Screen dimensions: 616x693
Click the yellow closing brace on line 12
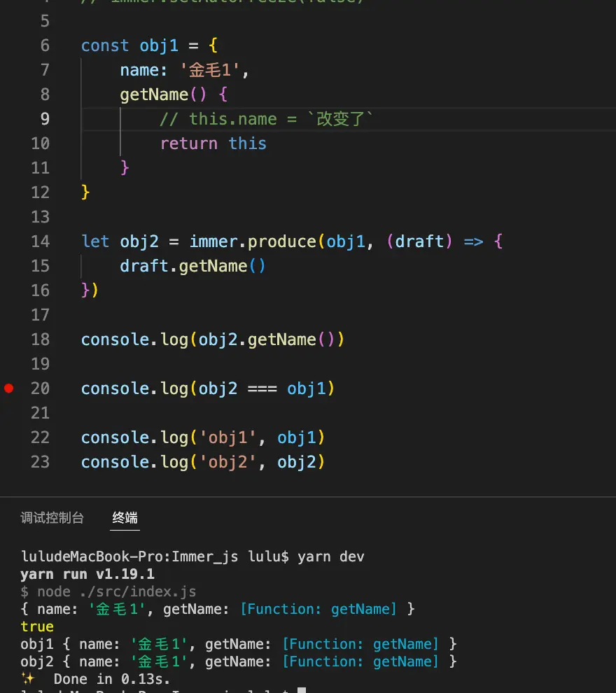point(85,192)
